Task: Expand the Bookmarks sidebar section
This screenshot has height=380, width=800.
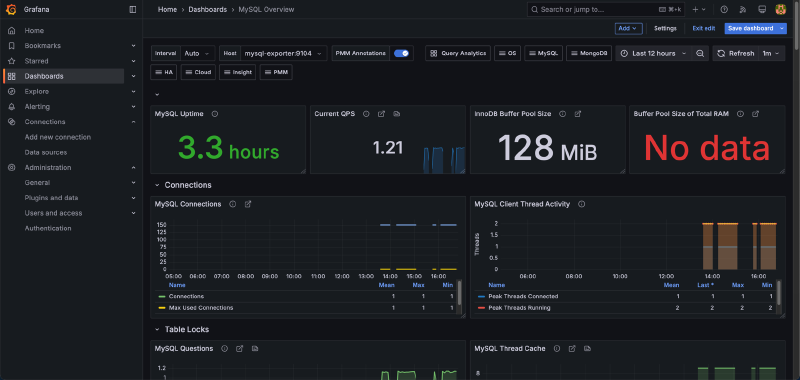Action: (133, 46)
